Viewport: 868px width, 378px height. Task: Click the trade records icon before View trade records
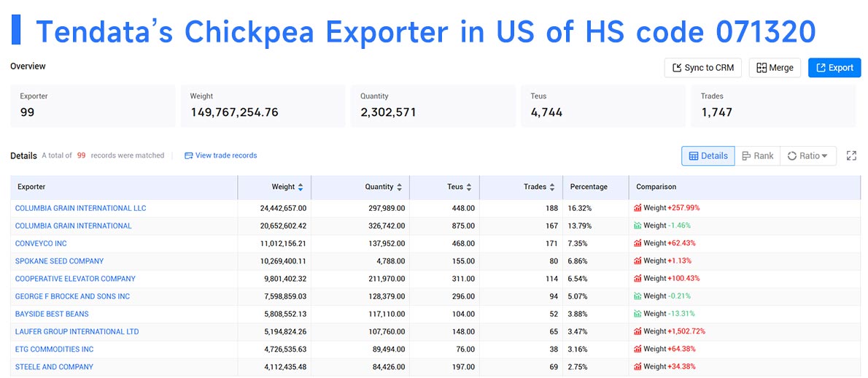[188, 155]
